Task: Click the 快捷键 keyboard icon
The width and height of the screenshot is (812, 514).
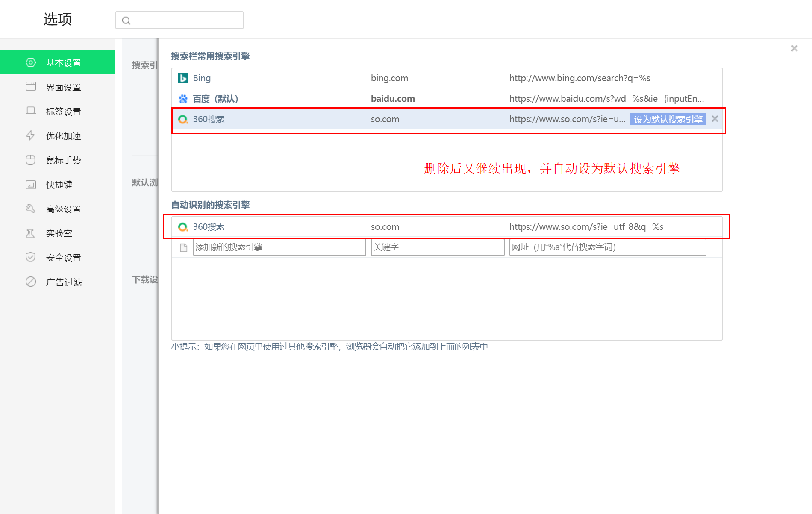Action: pyautogui.click(x=30, y=185)
